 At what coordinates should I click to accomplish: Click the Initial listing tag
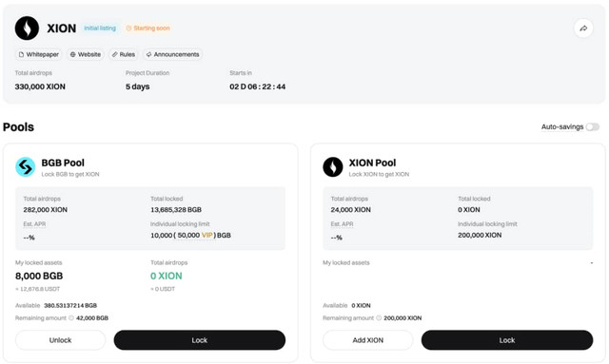coord(100,29)
